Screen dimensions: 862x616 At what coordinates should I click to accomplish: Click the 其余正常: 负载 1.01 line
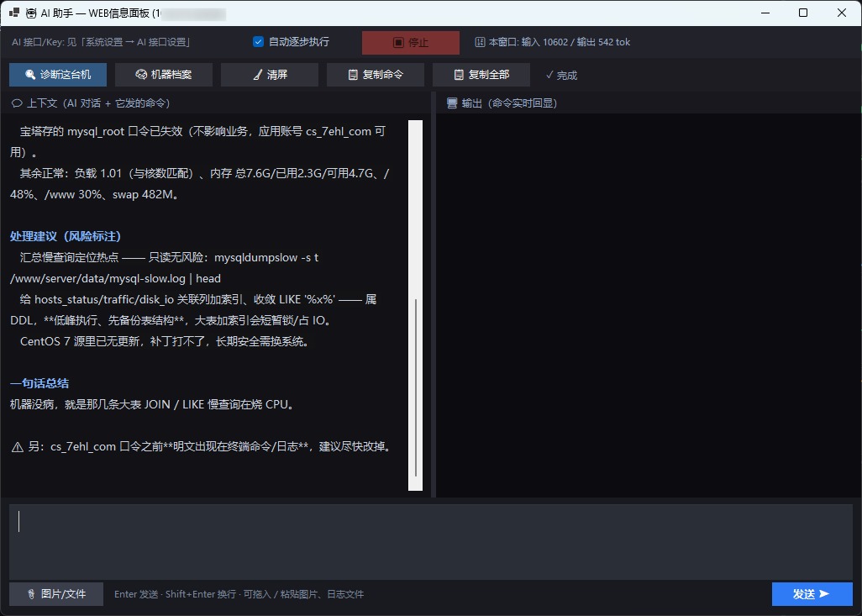pyautogui.click(x=204, y=173)
